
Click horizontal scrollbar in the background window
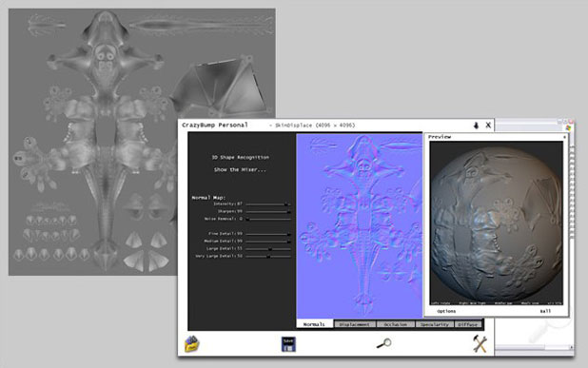(x=534, y=348)
